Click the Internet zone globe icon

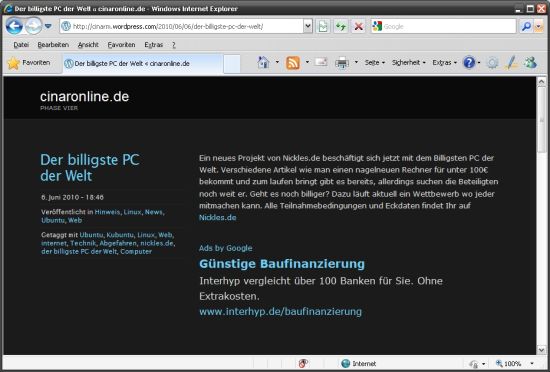[x=346, y=364]
